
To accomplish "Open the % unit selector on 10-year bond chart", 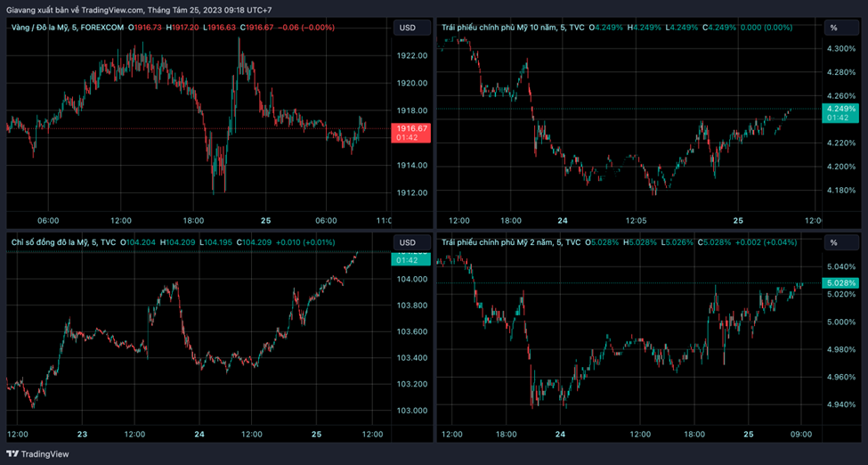I will pos(833,28).
